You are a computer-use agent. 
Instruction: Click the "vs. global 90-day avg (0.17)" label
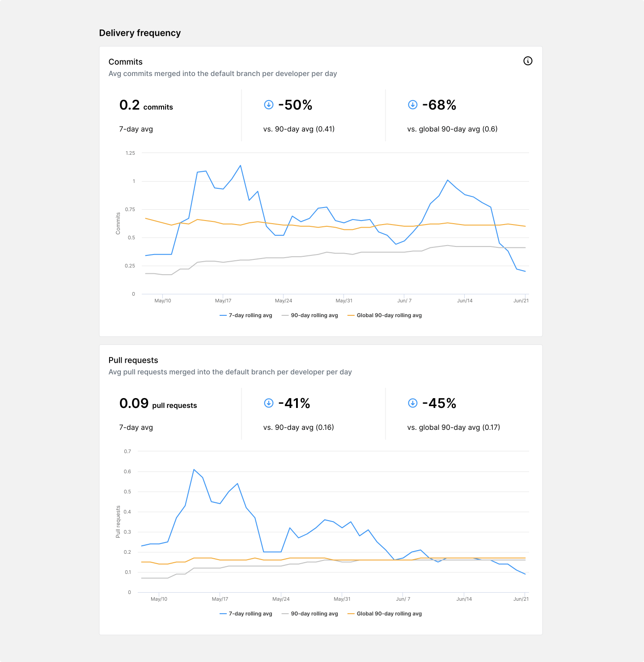coord(453,427)
